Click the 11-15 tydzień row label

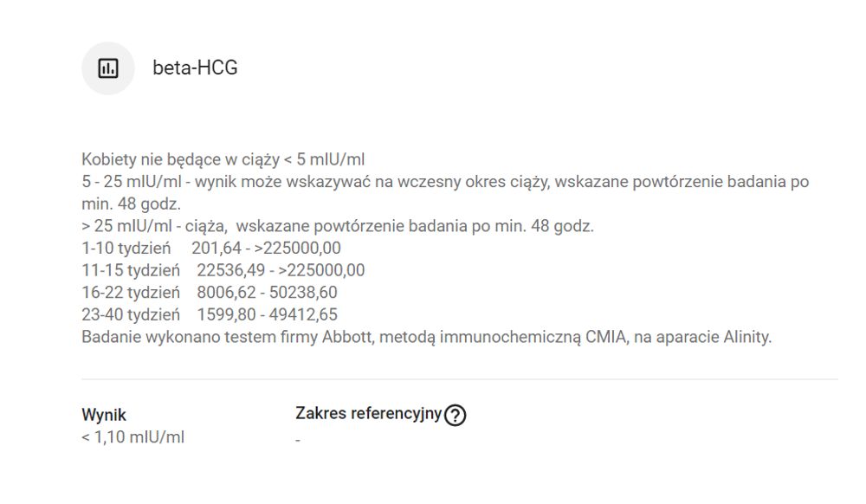(x=131, y=270)
